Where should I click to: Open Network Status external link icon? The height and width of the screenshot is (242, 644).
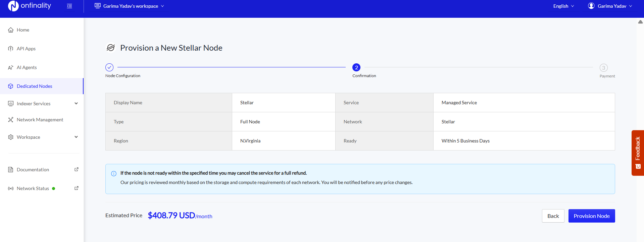click(77, 188)
